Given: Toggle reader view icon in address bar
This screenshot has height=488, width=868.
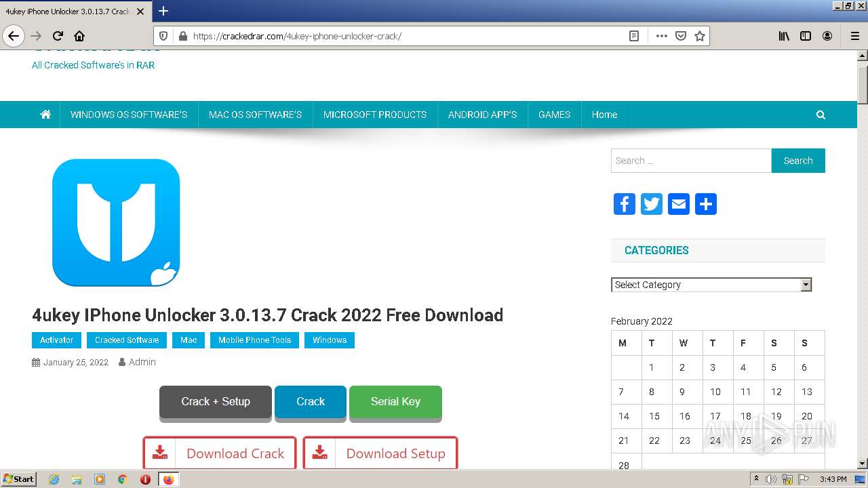Looking at the screenshot, I should click(x=634, y=36).
